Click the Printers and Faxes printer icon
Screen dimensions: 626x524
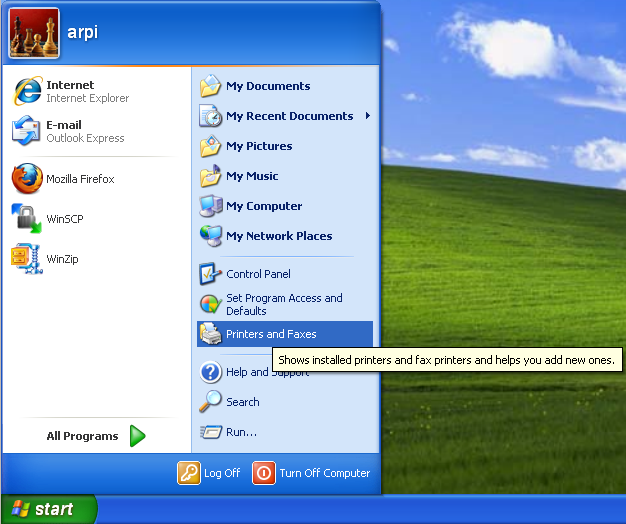(210, 334)
